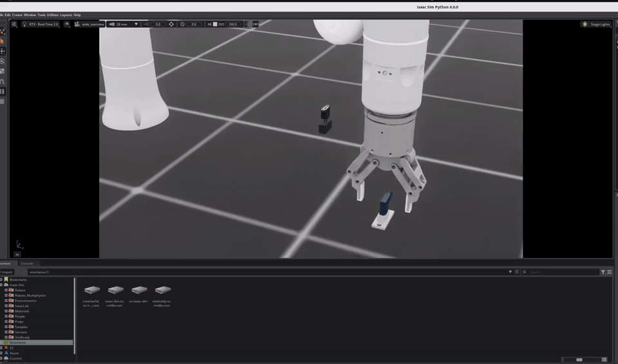The image size is (618, 364).
Task: Click the wide_overview camera selector
Action: coord(89,24)
